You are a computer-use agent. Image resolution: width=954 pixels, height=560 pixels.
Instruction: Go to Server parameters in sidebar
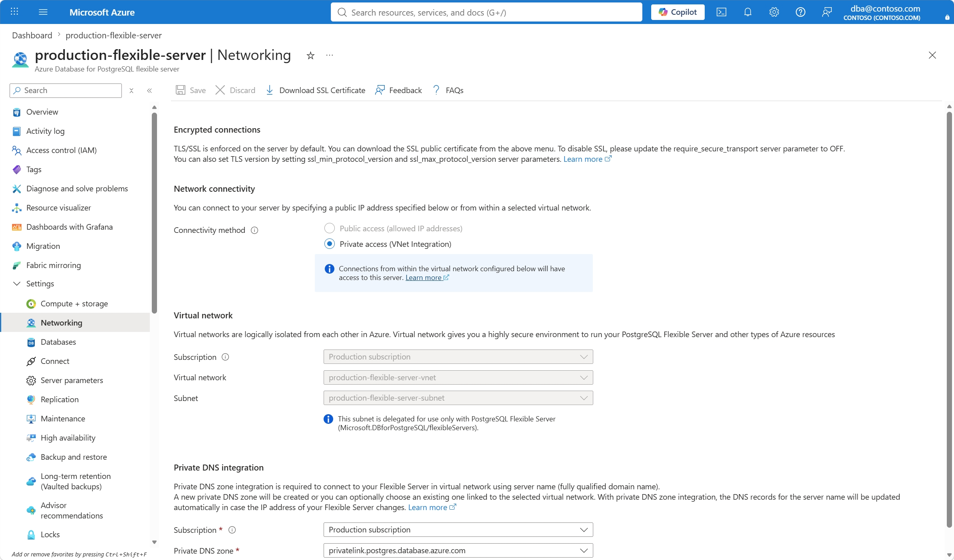(x=72, y=381)
